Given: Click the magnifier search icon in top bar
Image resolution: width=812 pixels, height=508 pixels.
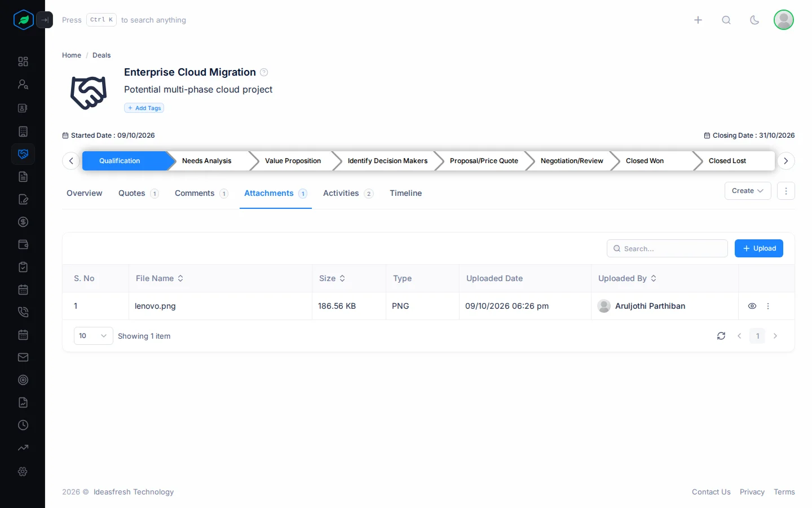Looking at the screenshot, I should coord(726,20).
